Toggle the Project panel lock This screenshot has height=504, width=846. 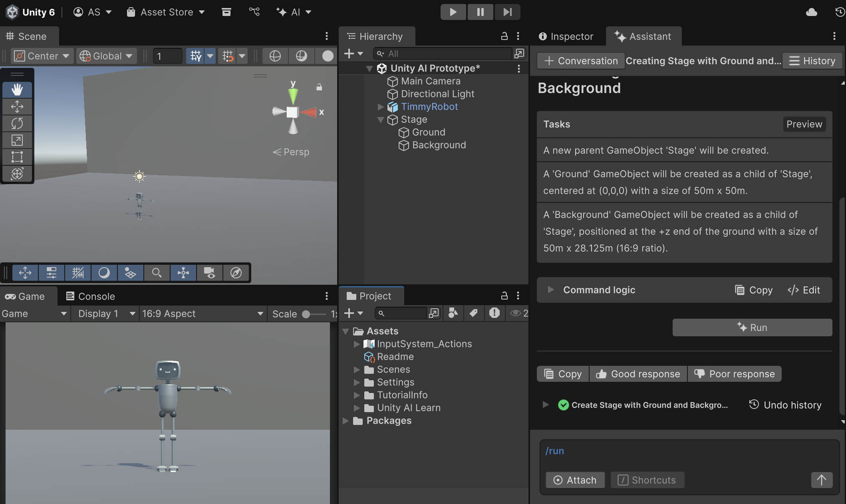[x=504, y=296]
